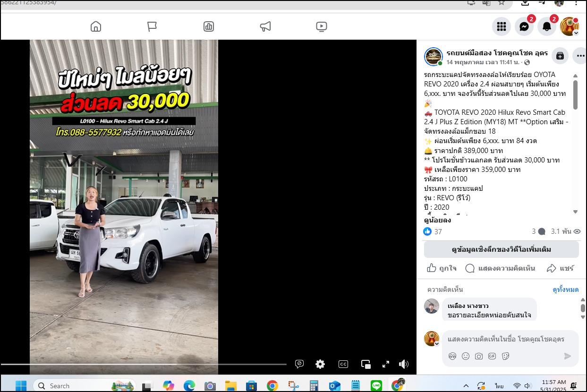
Task: Click ดูน้อยลง to collapse description
Action: coord(438,220)
